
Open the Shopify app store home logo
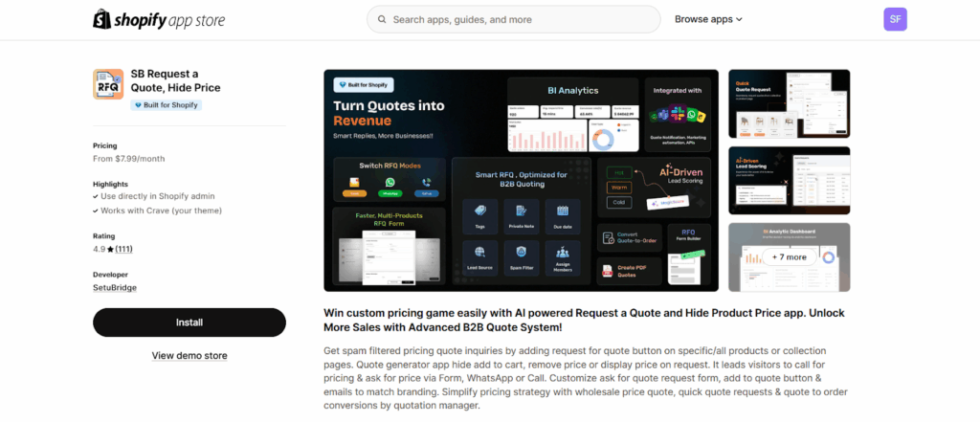pyautogui.click(x=159, y=19)
